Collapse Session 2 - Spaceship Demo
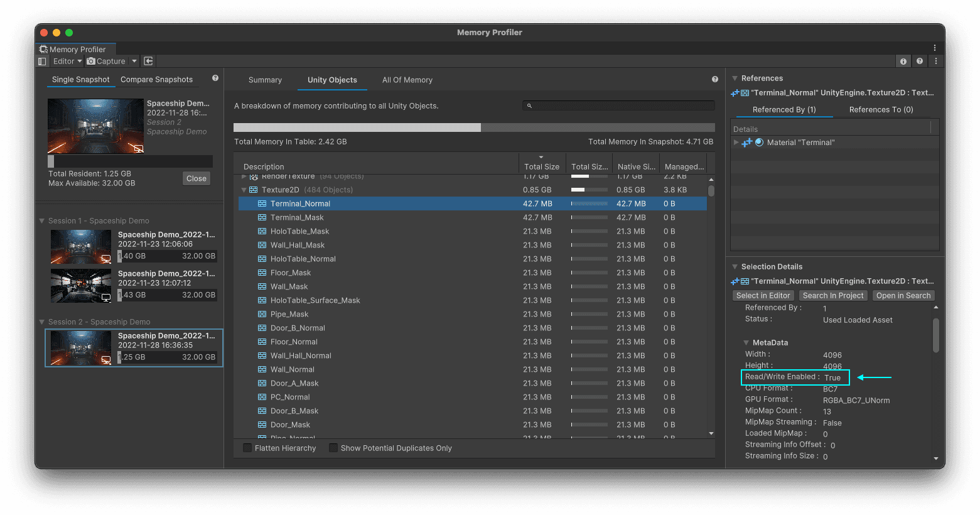The height and width of the screenshot is (515, 980). [x=42, y=322]
